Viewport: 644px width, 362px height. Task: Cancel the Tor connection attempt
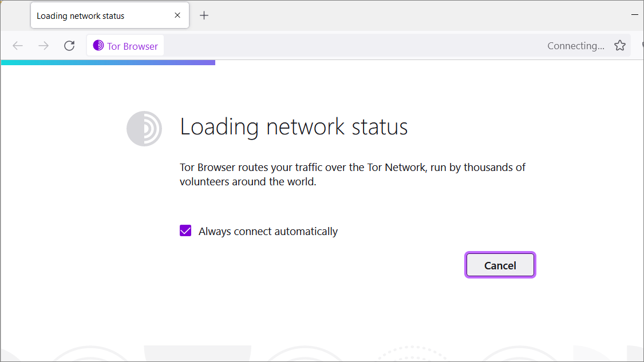(500, 265)
